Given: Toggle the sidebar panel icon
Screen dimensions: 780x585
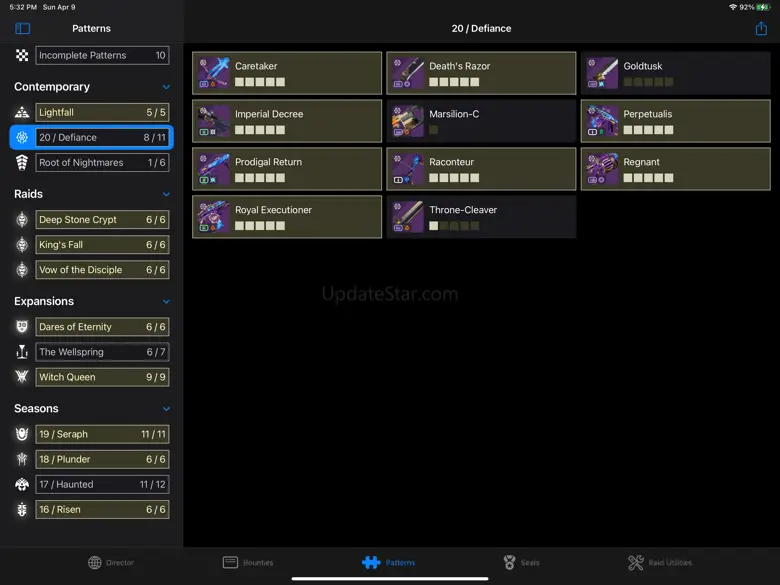Looking at the screenshot, I should coord(22,28).
